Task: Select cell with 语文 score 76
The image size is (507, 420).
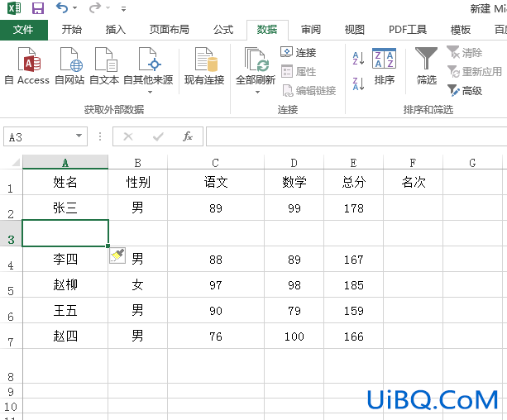Action: coord(216,336)
